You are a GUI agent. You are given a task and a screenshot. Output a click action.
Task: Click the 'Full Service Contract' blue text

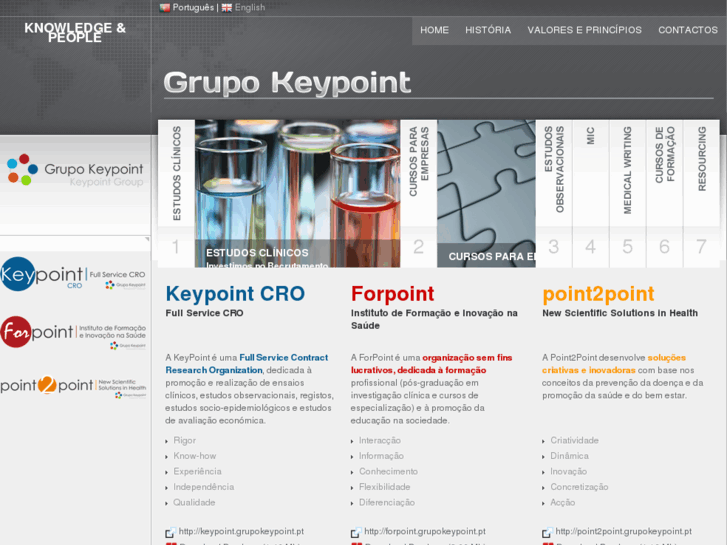[284, 358]
